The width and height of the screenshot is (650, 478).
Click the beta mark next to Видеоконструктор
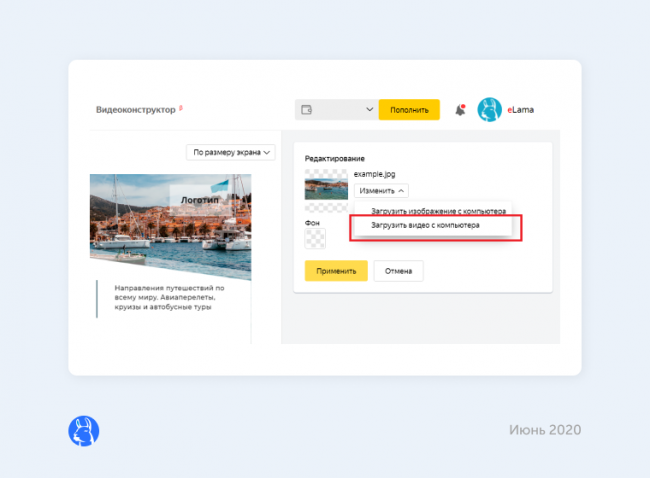[x=181, y=106]
